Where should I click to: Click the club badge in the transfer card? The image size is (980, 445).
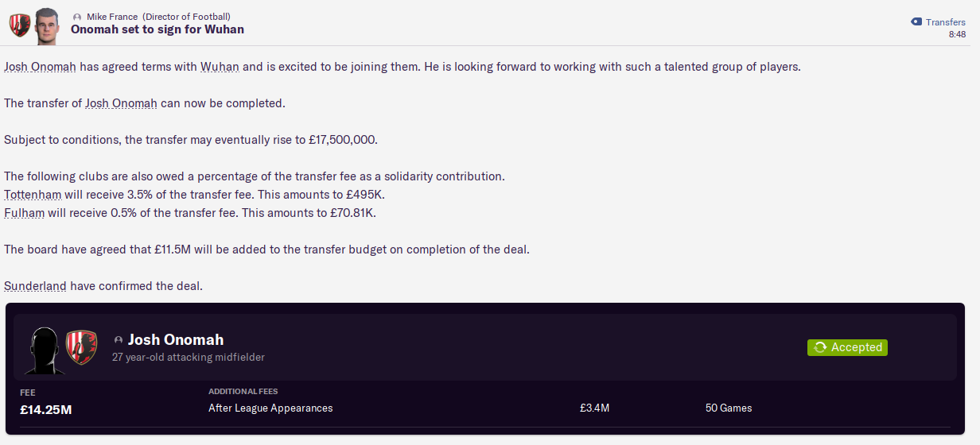(81, 347)
